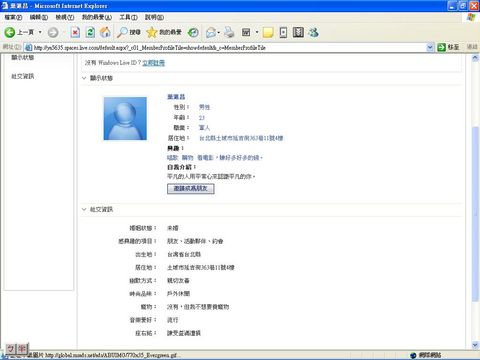Click the 台灣省台北縣 birthplace text
Viewport: 480px width, 360px height.
tap(184, 254)
